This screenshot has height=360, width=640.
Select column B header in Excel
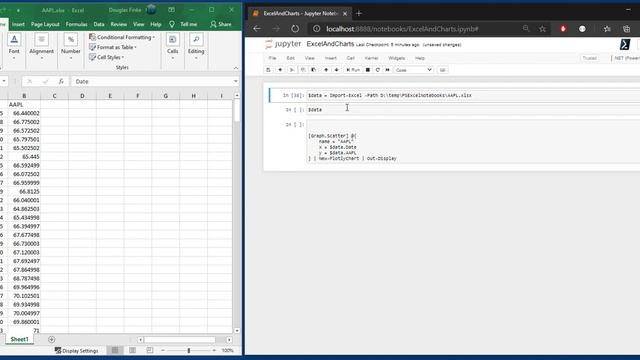[x=24, y=96]
